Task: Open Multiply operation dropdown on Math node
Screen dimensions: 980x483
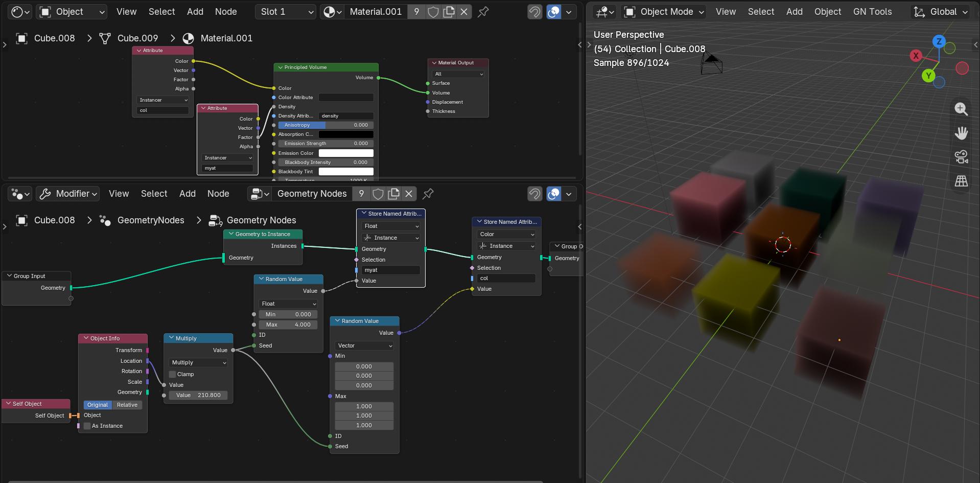Action: (198, 362)
